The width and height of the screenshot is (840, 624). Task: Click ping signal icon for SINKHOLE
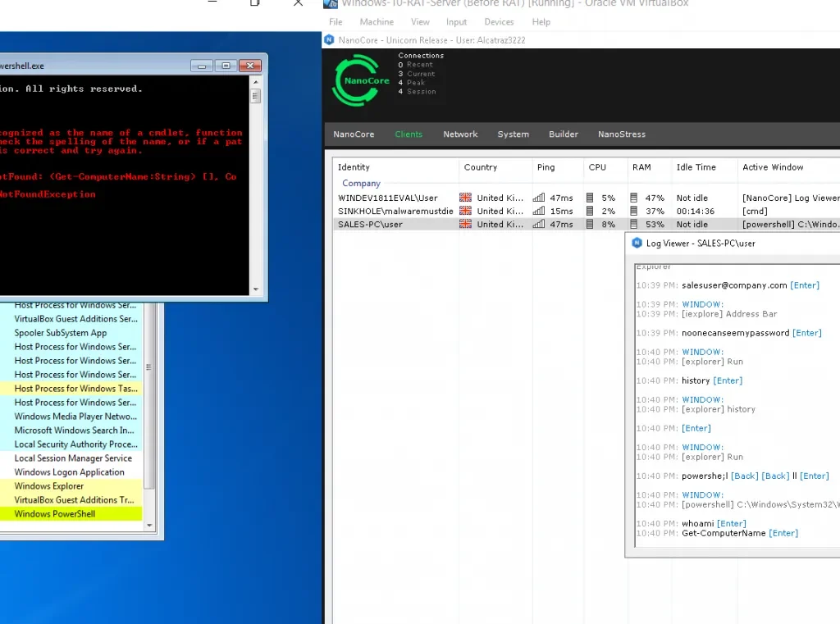coord(539,211)
